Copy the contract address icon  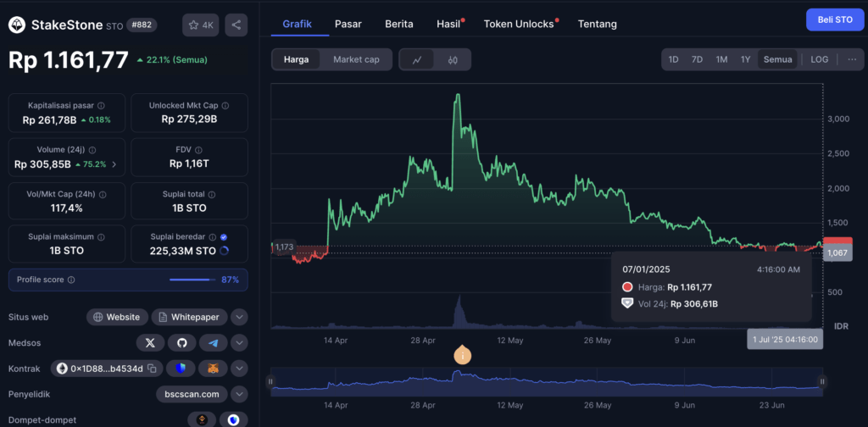152,369
